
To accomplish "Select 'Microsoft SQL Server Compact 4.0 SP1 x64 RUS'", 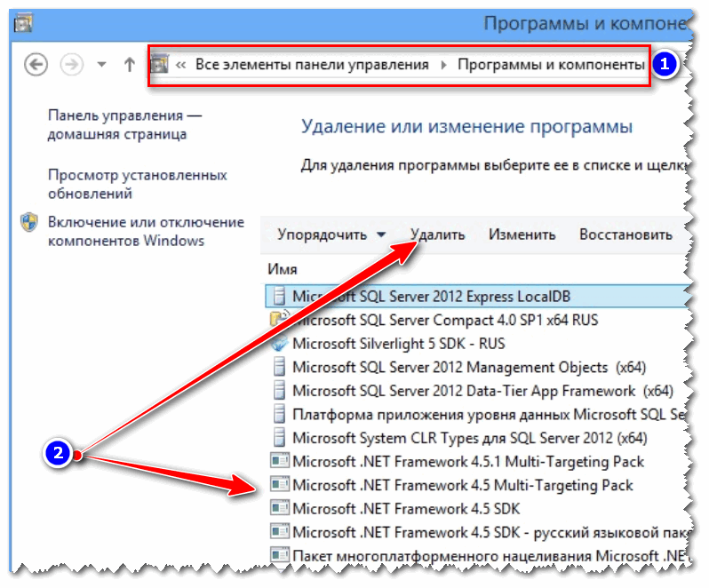I will (445, 320).
